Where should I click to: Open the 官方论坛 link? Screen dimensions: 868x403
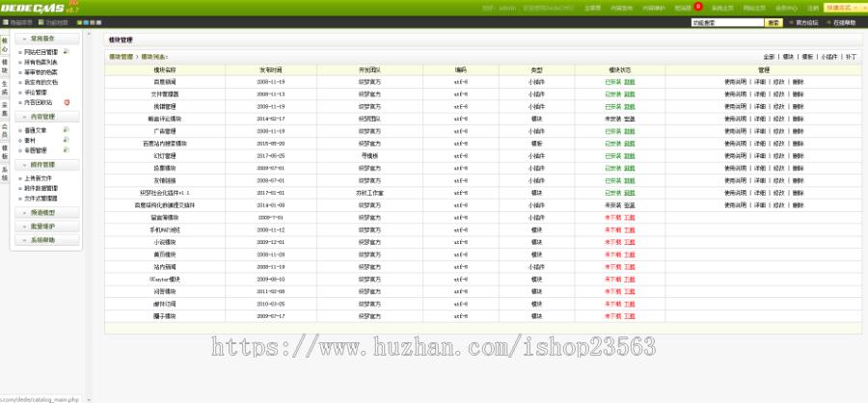[x=806, y=23]
